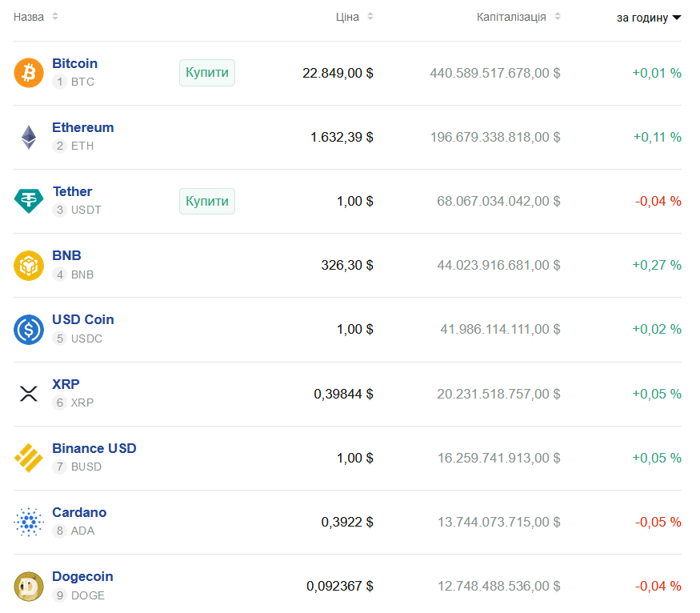This screenshot has width=700, height=613.
Task: Open the Bitcoin coin page link
Action: point(74,63)
